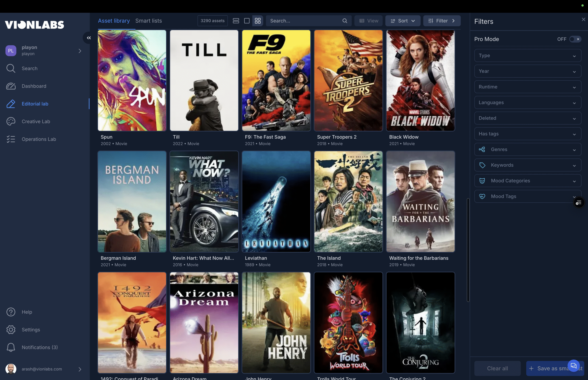The height and width of the screenshot is (380, 588).
Task: Open Notifications (3) from the sidebar
Action: (40, 347)
